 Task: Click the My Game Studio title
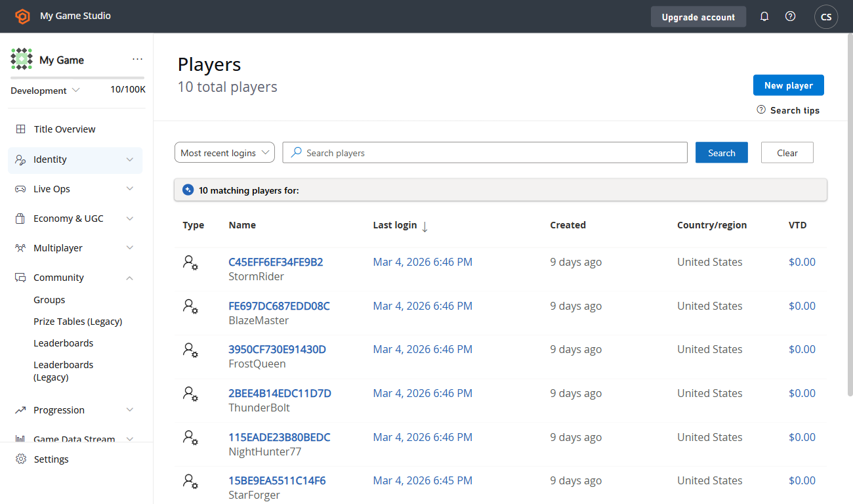[75, 16]
